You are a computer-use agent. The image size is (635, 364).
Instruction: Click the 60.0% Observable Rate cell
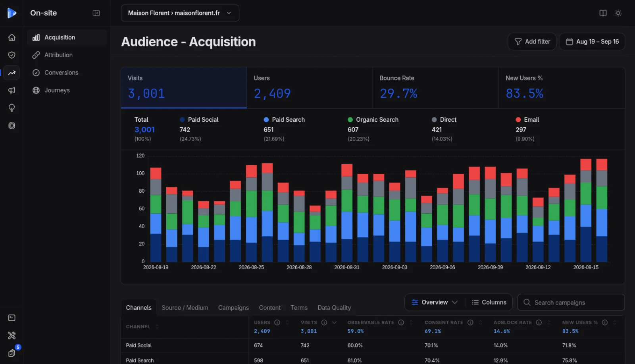tap(355, 345)
